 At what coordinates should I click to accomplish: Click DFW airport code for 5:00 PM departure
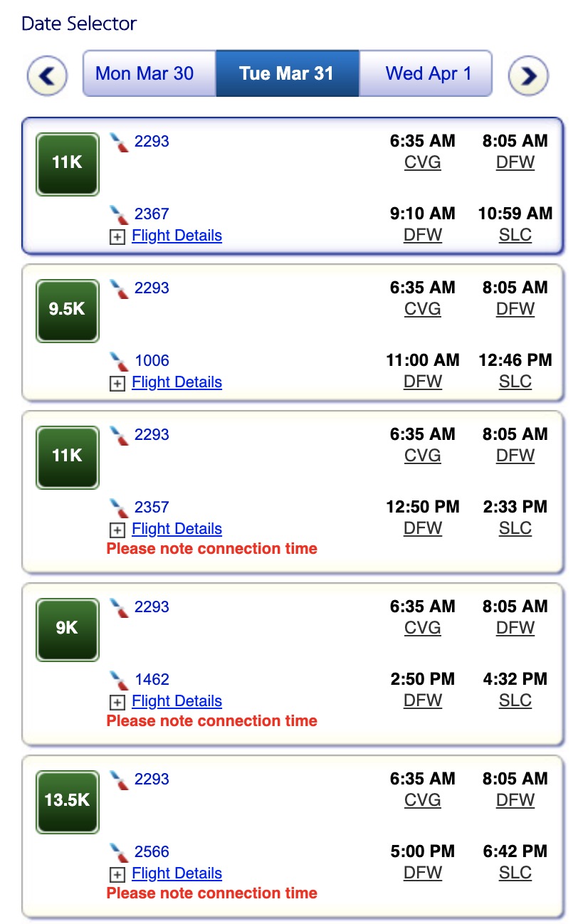point(423,873)
